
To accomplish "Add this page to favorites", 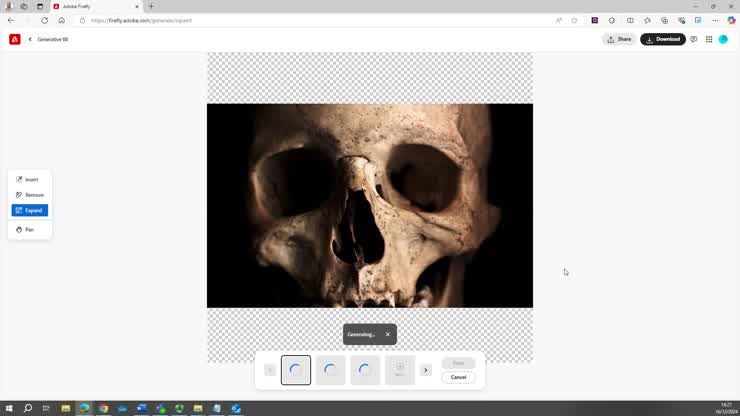I will (574, 20).
